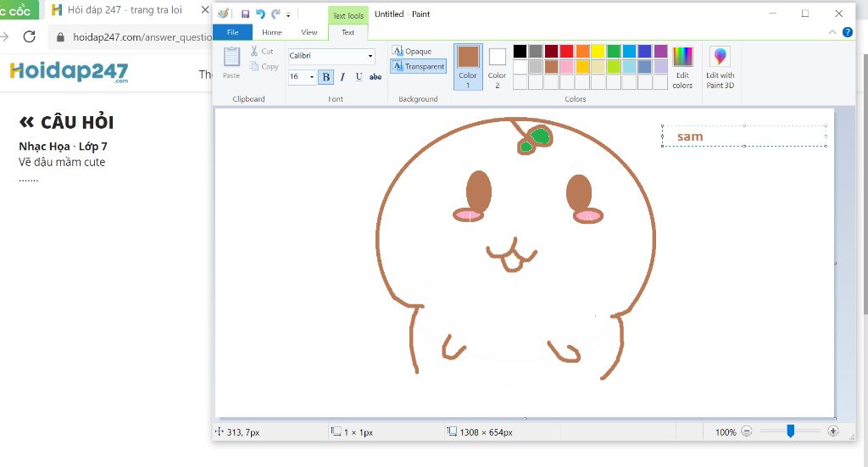
Task: Open Customize Quick Access Toolbar arrow
Action: (x=288, y=15)
